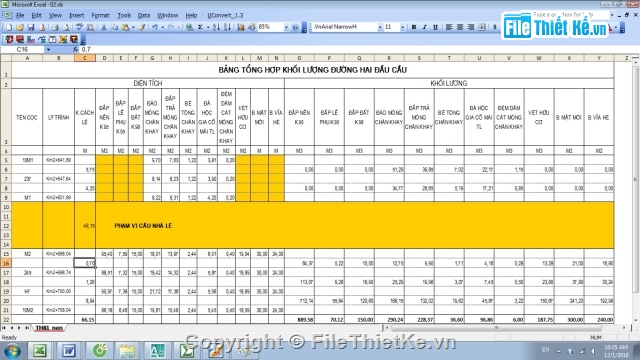Click the title cell BẢNG TỔNG HỢP KHỐI LƯỢNG
Screen dimensions: 640x360
pyautogui.click(x=313, y=70)
